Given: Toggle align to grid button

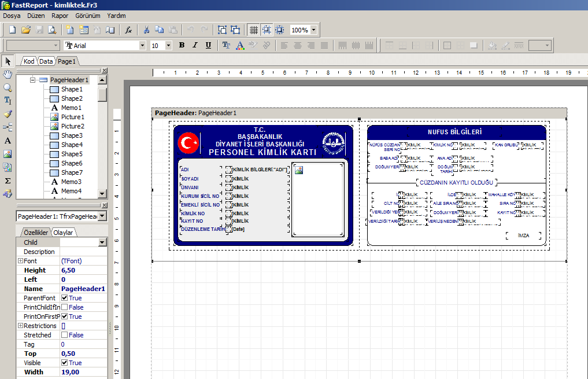Looking at the screenshot, I should tap(267, 30).
